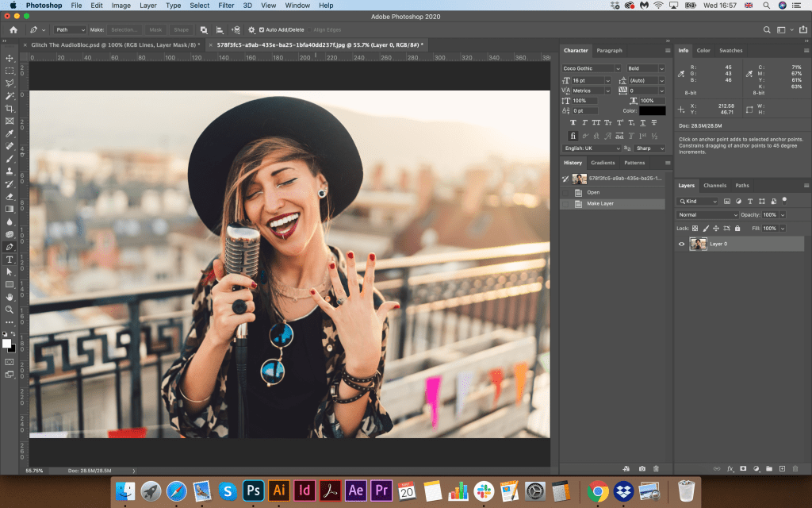Choose the Hand tool
The height and width of the screenshot is (508, 812).
[x=10, y=297]
